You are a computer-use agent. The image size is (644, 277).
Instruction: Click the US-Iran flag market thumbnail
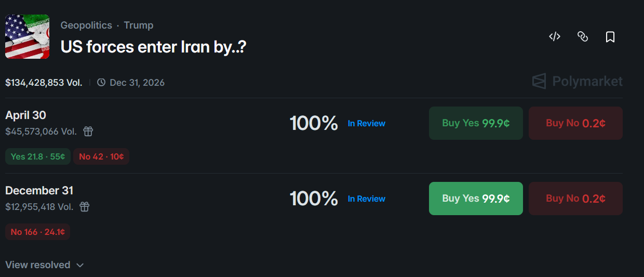[27, 36]
